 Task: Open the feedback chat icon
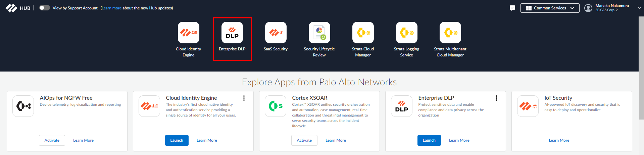(512, 8)
